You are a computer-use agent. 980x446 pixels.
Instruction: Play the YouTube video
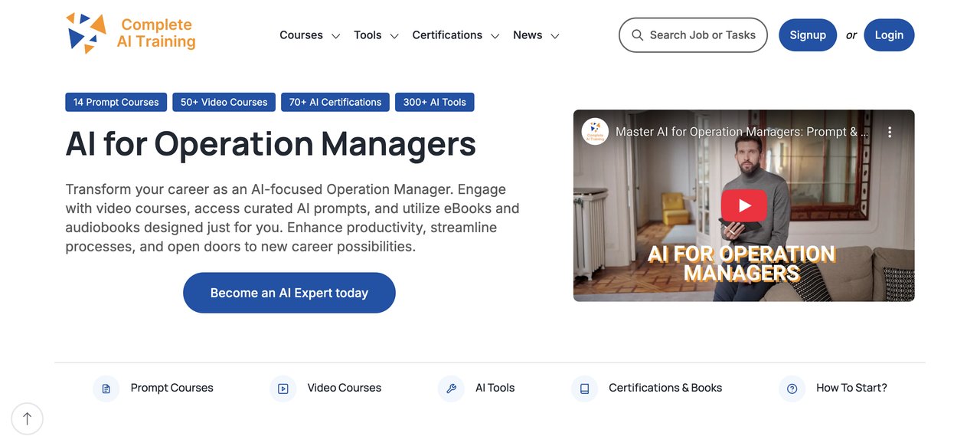click(743, 205)
